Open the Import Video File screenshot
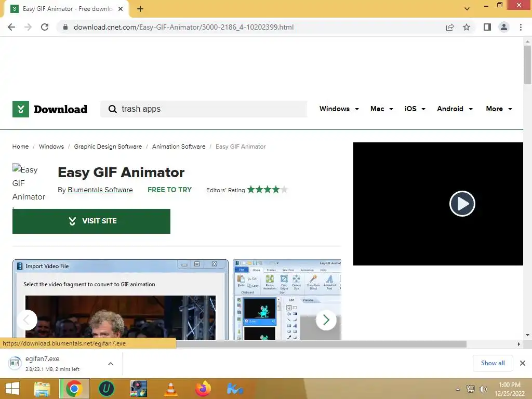 pos(121,300)
